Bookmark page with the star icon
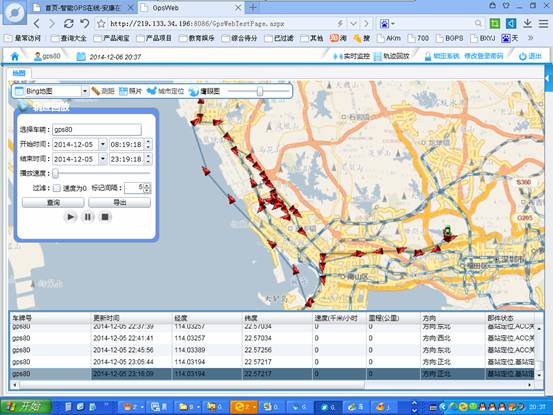Viewport: 553px width, 415px height. (101, 24)
